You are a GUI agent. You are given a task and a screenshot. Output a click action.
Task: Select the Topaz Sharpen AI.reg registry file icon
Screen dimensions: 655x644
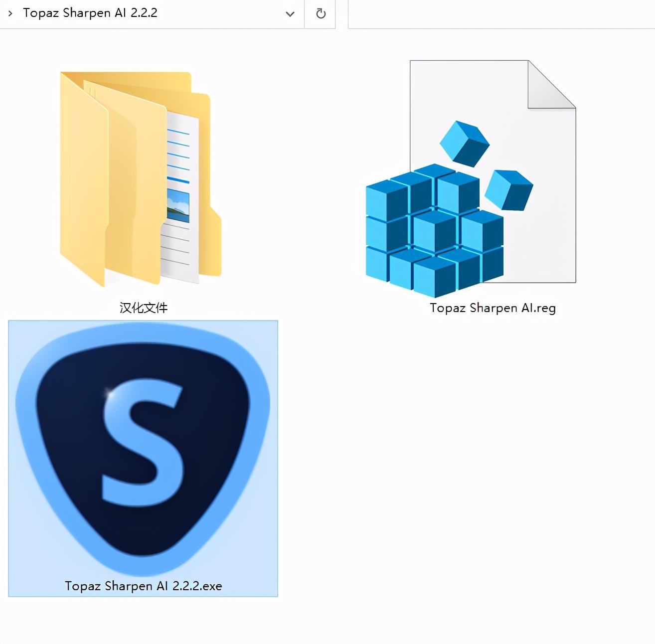tap(471, 179)
